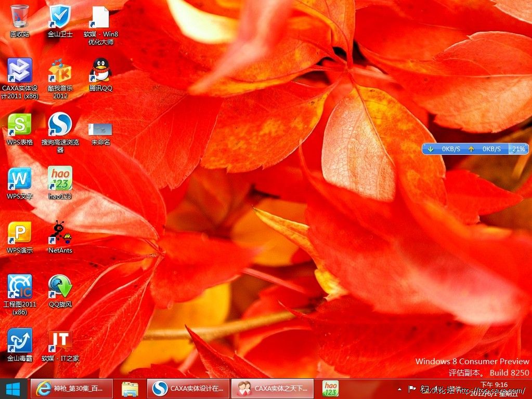Switch to Internet Explorer 神枪 taskbar window
532x399 pixels.
(72, 389)
